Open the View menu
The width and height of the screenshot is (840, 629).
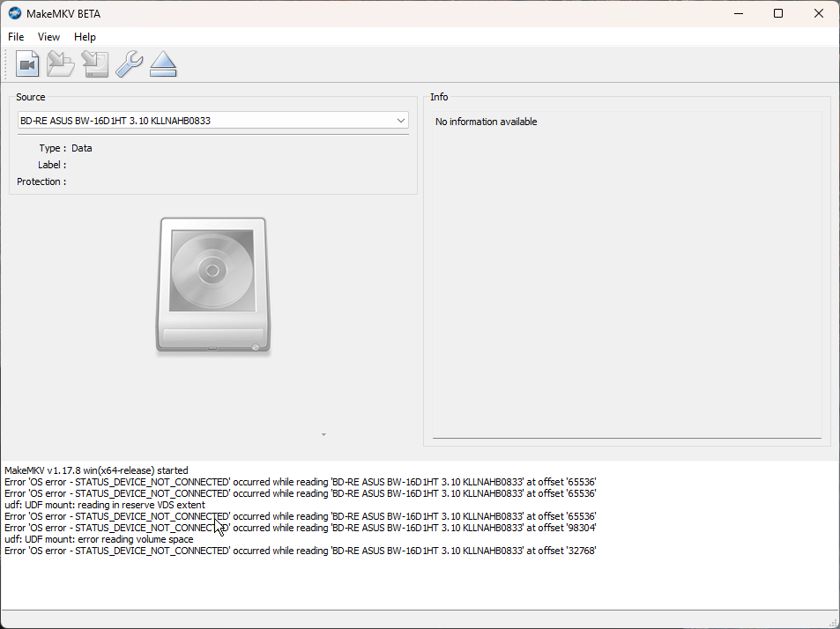click(48, 37)
